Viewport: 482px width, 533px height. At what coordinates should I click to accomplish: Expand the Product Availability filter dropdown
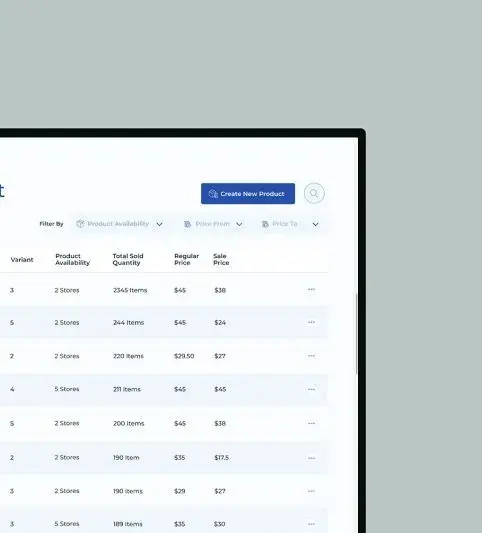119,224
